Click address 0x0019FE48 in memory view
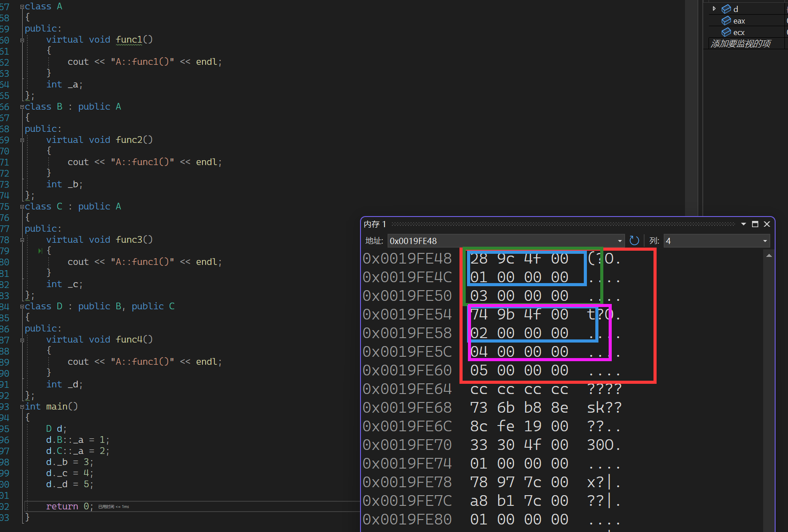The width and height of the screenshot is (788, 532). 407,258
